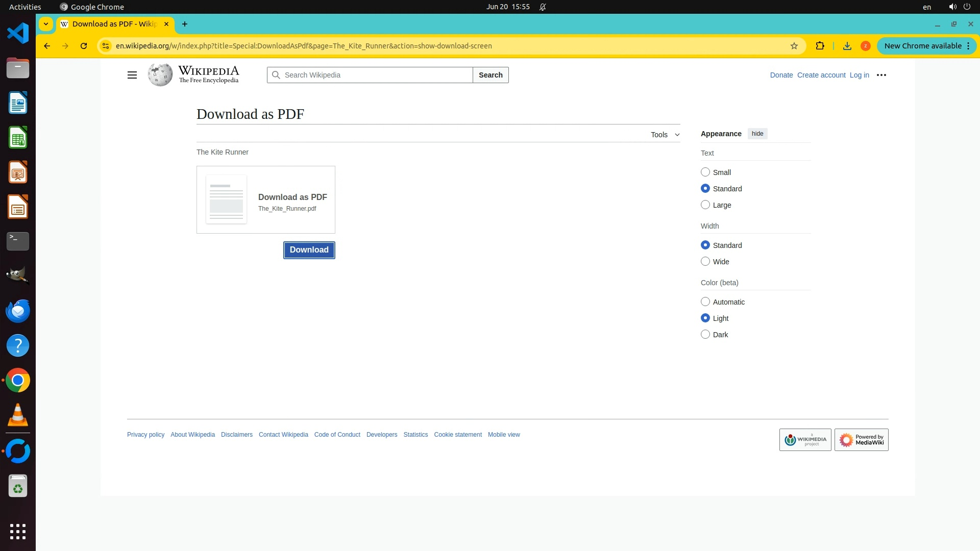View site information icon in address bar
The height and width of the screenshot is (551, 980).
pyautogui.click(x=105, y=46)
